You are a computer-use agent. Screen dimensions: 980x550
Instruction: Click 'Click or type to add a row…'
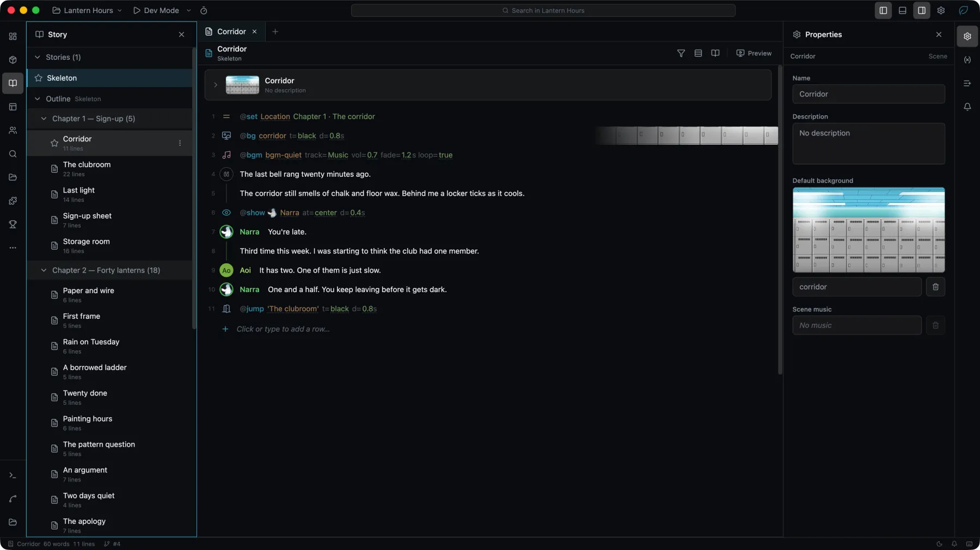(x=283, y=329)
